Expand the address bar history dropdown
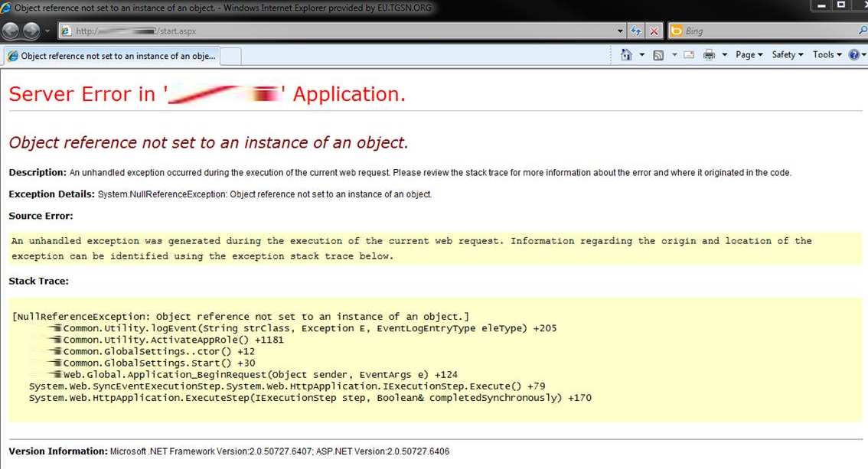Screen dimensions: 868x469 coord(620,31)
